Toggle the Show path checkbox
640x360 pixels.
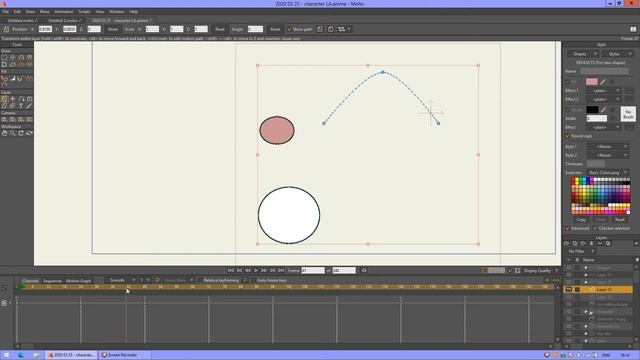(289, 29)
